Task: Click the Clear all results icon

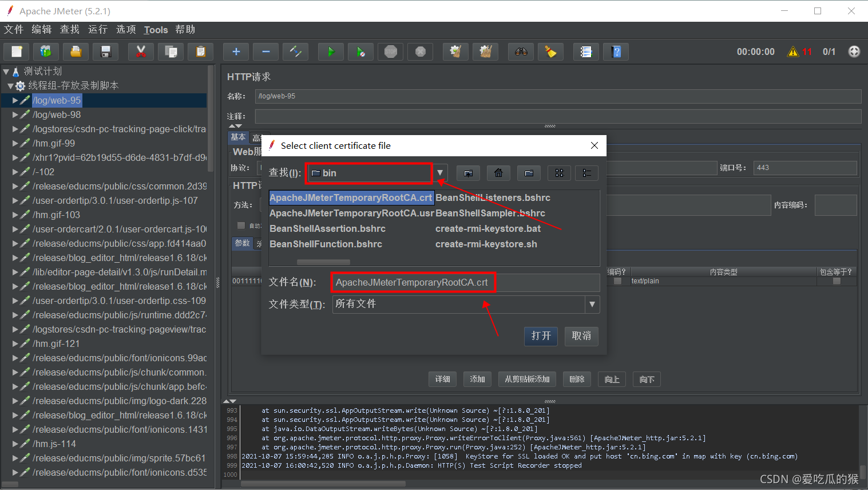Action: coord(485,52)
